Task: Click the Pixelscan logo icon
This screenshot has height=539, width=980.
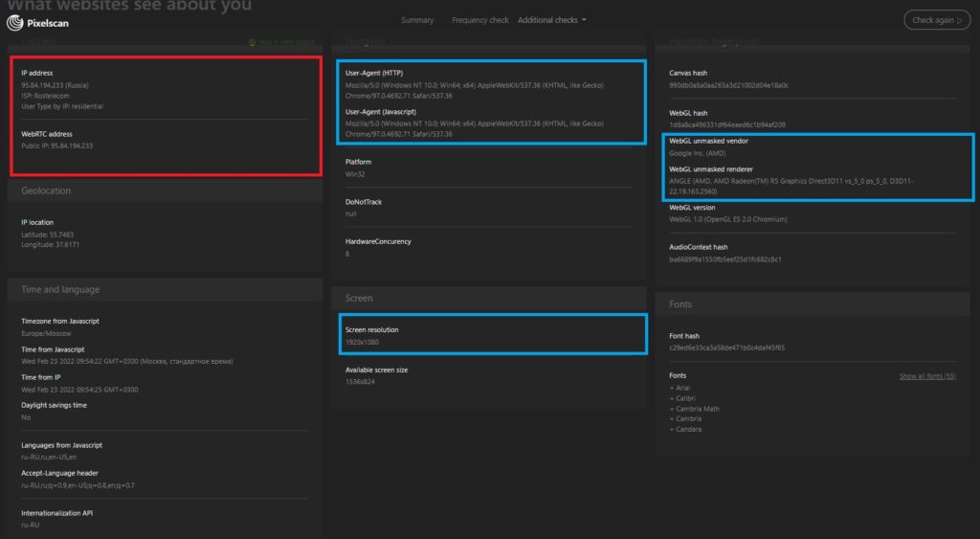Action: pos(15,23)
